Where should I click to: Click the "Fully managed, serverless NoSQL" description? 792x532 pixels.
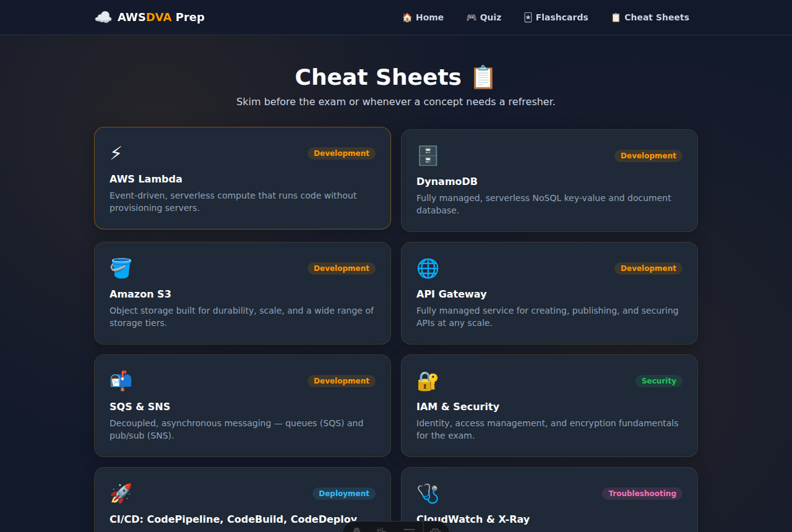click(544, 204)
